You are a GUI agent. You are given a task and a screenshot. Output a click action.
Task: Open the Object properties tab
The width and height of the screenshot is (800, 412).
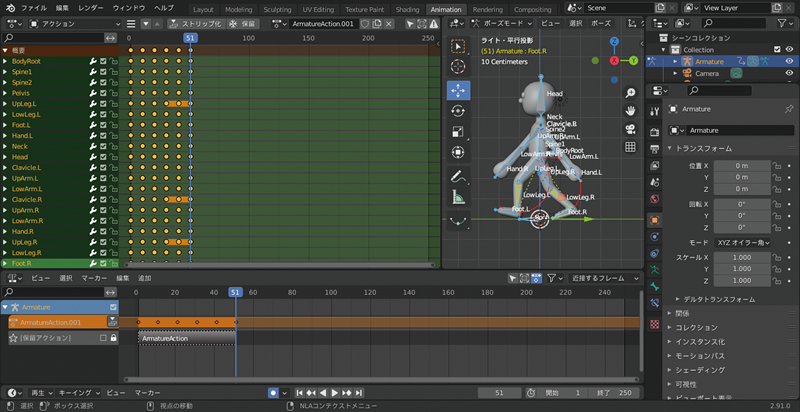(x=655, y=220)
